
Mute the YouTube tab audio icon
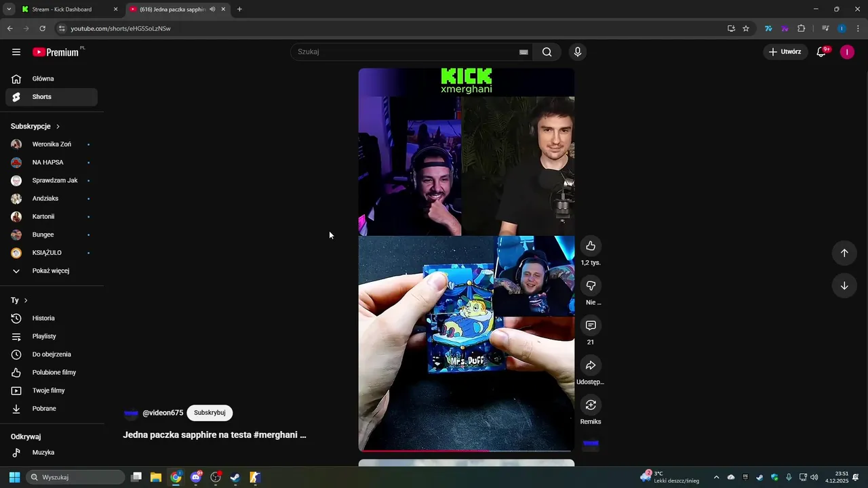(212, 9)
